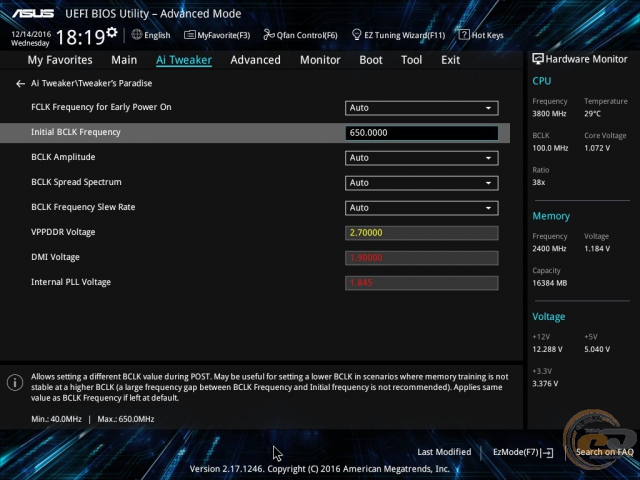Image resolution: width=640 pixels, height=480 pixels.
Task: Open the Tool tab
Action: tap(411, 60)
